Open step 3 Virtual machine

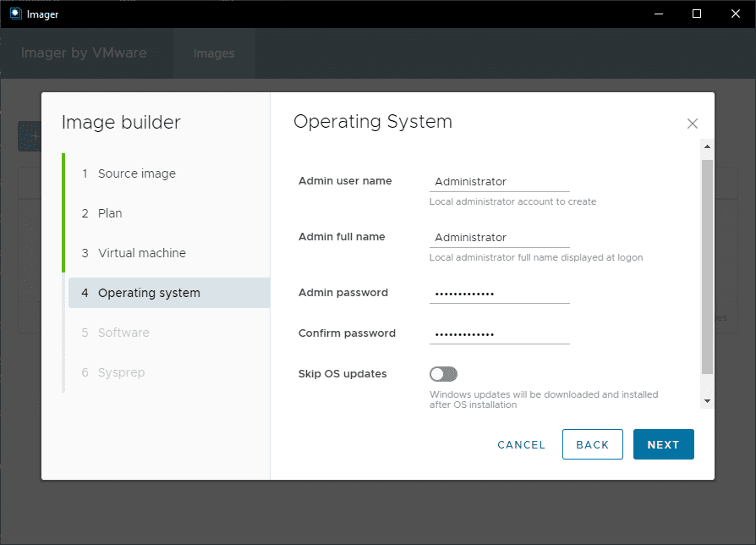(141, 253)
